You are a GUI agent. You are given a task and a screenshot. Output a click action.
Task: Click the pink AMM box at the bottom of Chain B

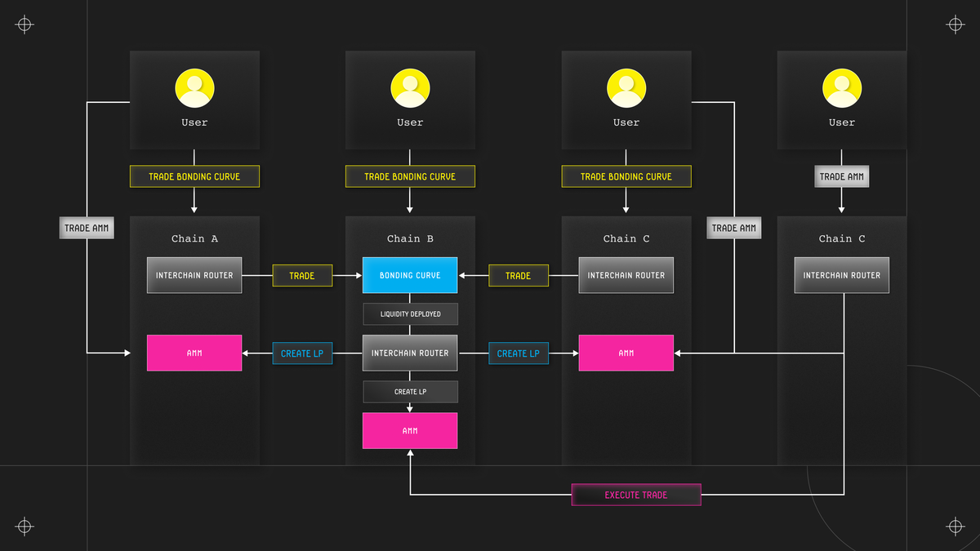tap(410, 430)
